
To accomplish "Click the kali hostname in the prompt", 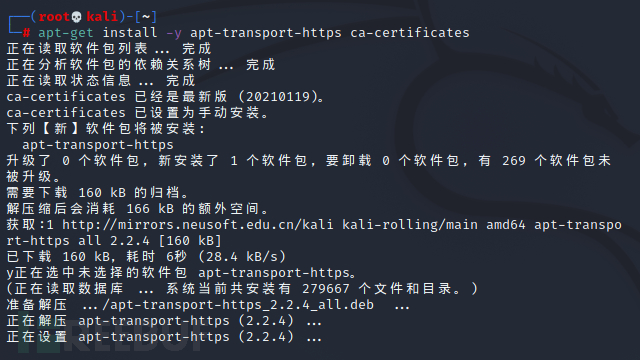I will coord(102,17).
